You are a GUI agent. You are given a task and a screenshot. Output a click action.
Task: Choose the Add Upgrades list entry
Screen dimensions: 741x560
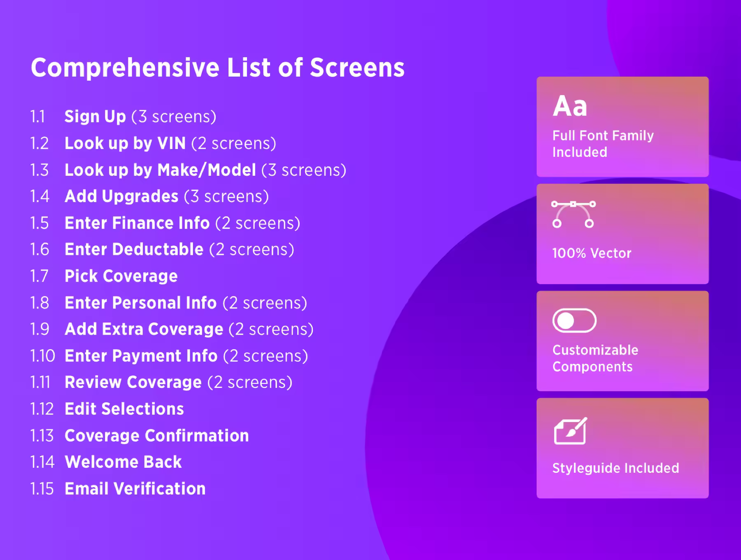click(x=121, y=196)
